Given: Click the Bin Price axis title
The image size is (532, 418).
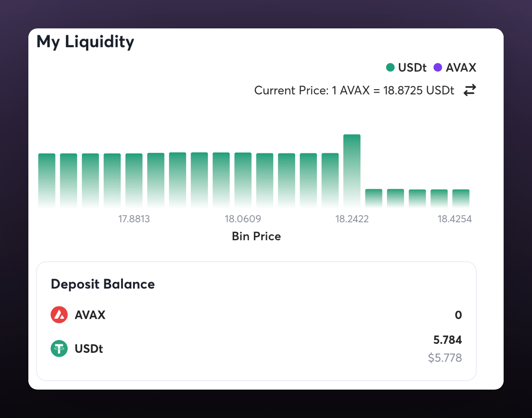Looking at the screenshot, I should click(x=256, y=236).
